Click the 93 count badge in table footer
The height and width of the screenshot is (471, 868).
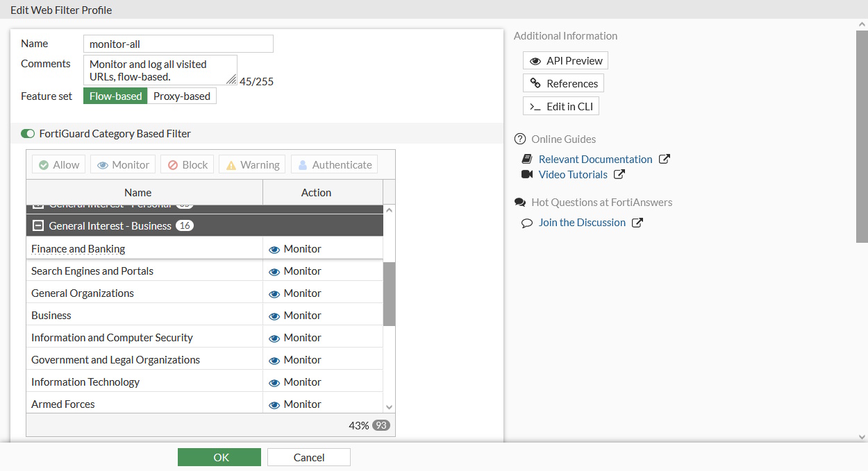pyautogui.click(x=381, y=425)
